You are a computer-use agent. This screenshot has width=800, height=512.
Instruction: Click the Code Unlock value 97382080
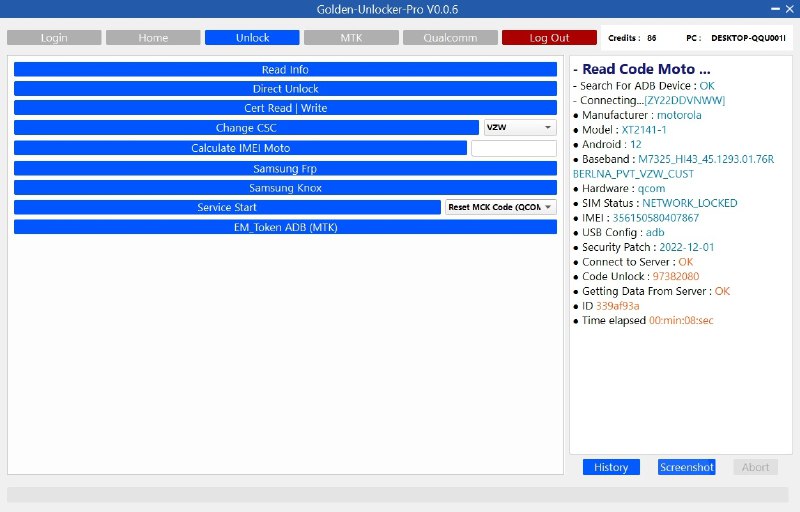(676, 276)
